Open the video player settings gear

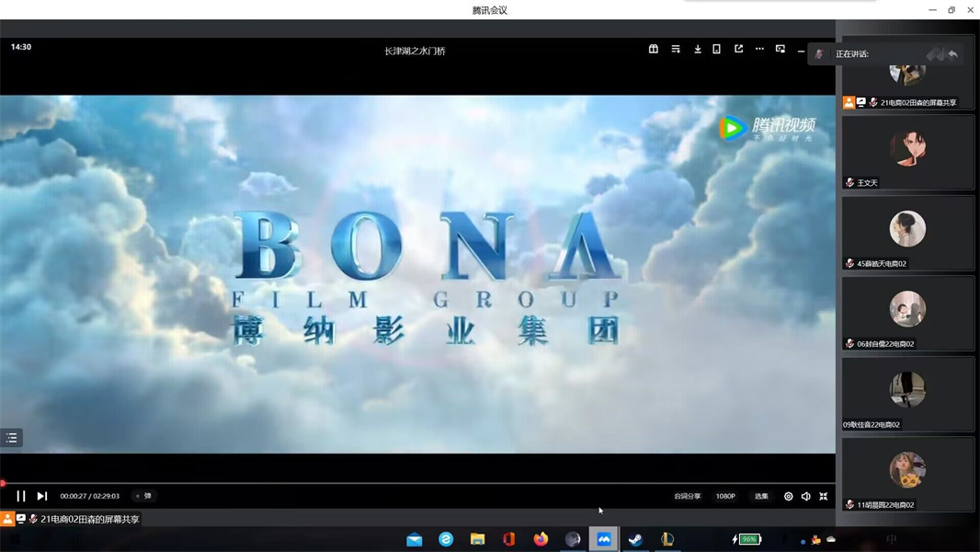pos(788,496)
